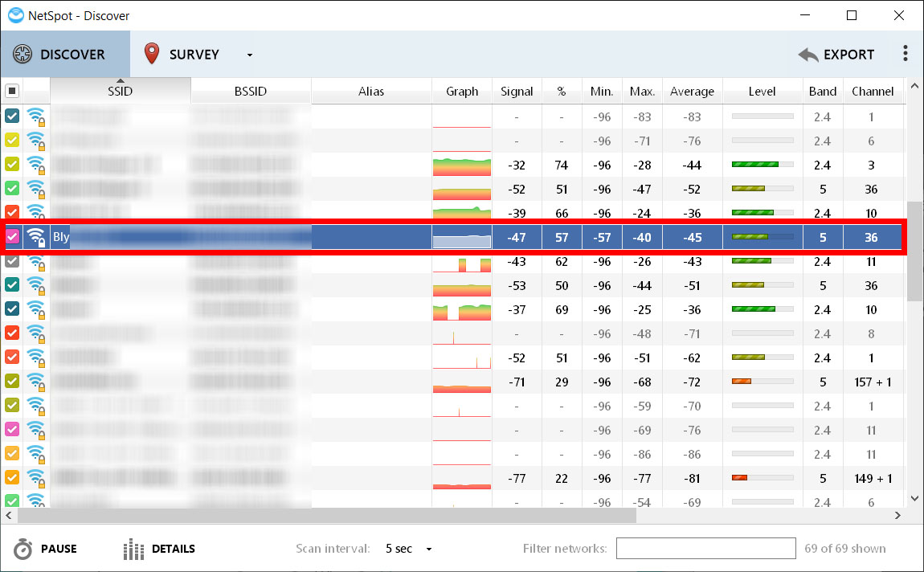Screen dimensions: 924x572
Task: Expand the dropdown arrow next to Survey
Action: [x=250, y=55]
